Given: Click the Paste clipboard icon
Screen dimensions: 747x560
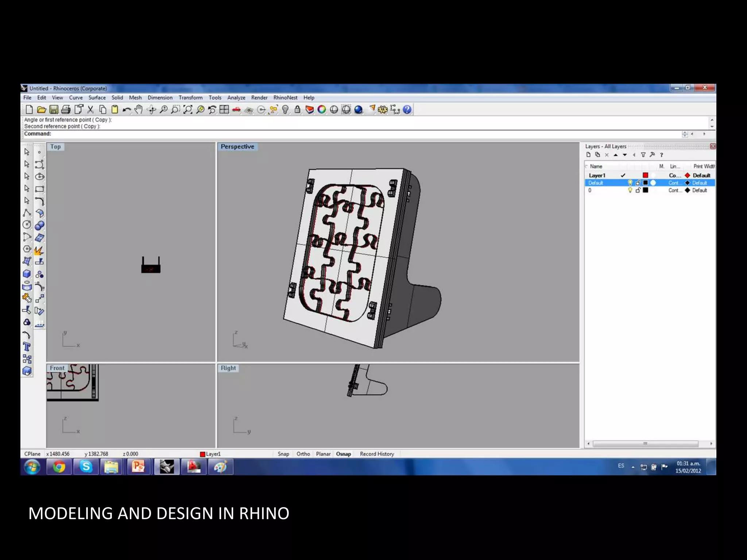Looking at the screenshot, I should 115,109.
